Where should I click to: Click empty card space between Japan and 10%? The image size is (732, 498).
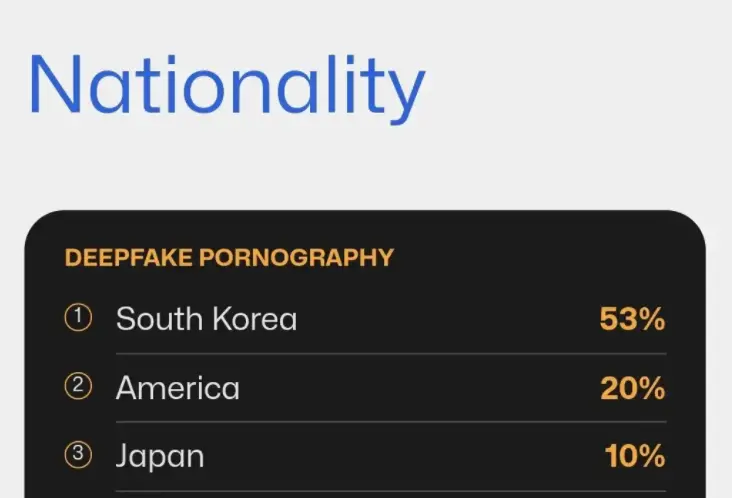[400, 457]
